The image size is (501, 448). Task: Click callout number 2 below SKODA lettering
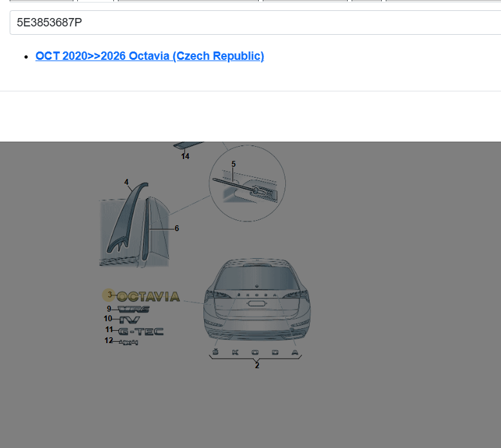click(257, 366)
